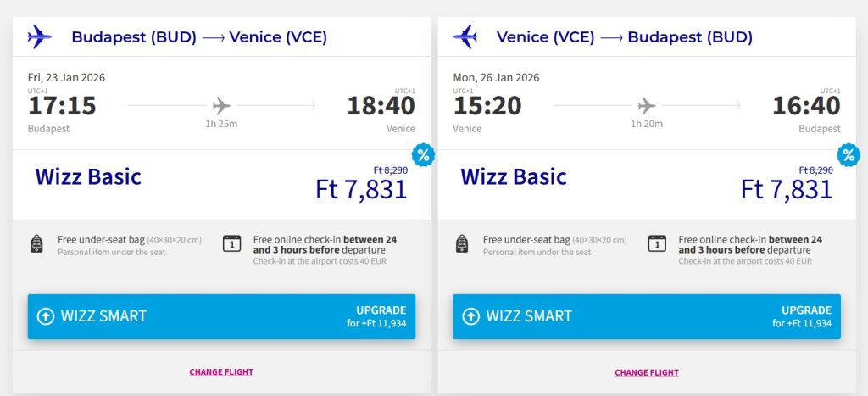Click the discount percent badge on outbound fare
Viewport: 868px width, 396px height.
coord(422,155)
